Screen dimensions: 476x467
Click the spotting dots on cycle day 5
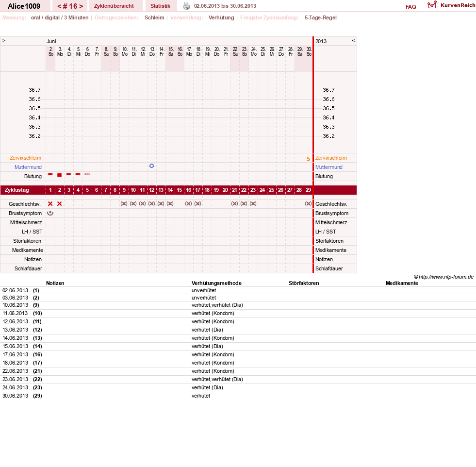[x=87, y=174]
